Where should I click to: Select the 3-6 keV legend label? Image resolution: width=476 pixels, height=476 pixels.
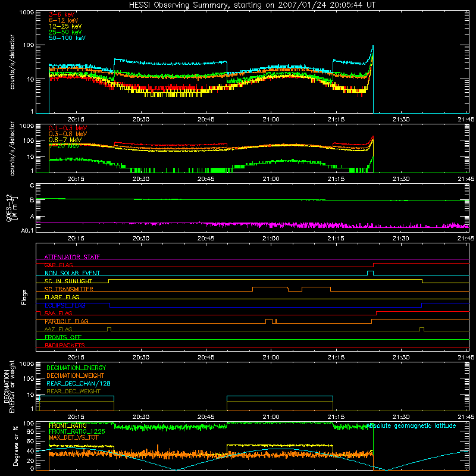tap(62, 14)
